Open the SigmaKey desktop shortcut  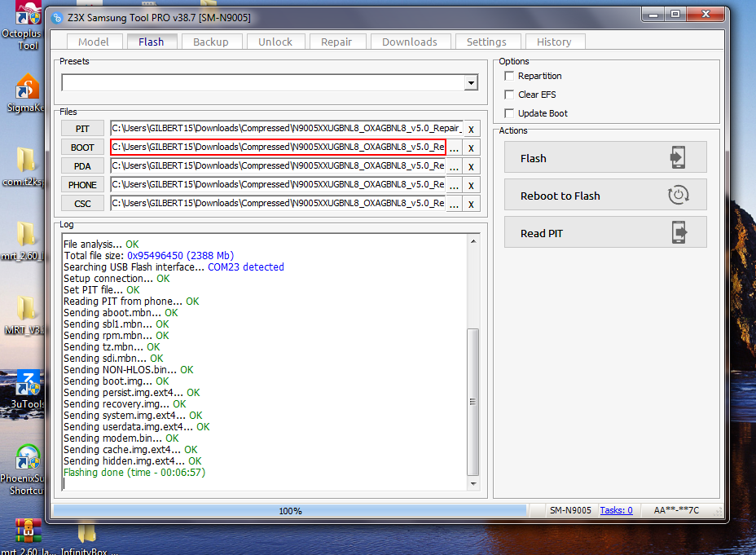25,94
